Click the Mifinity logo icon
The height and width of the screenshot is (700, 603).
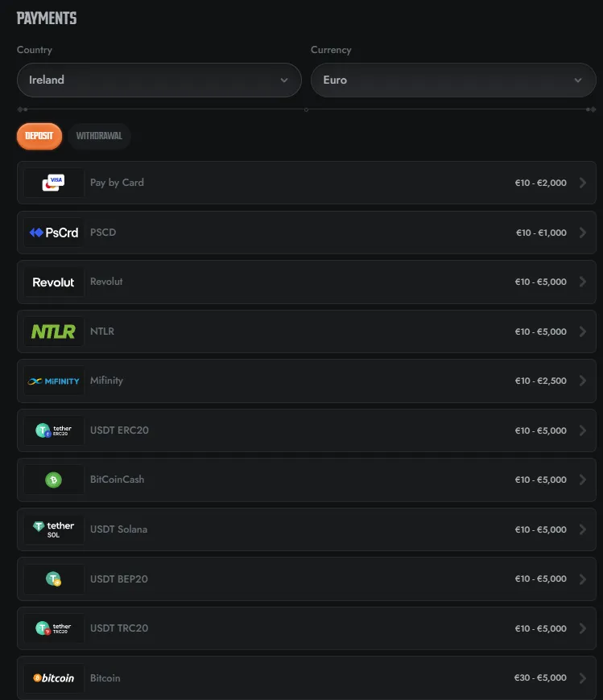click(x=54, y=381)
